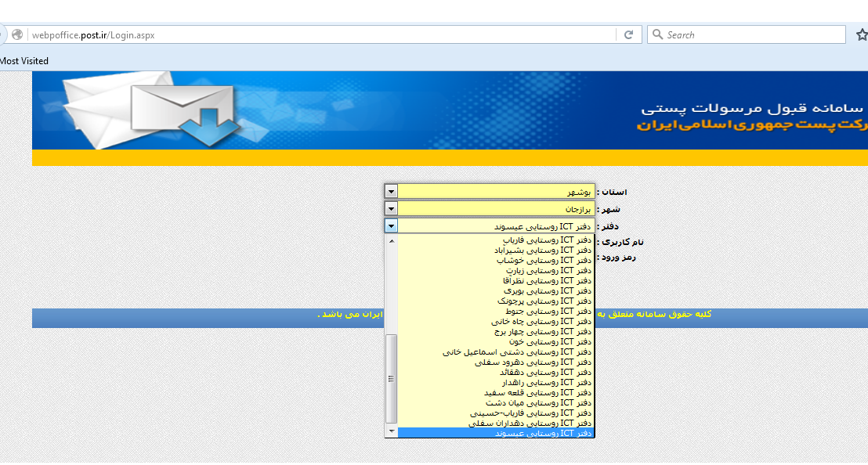This screenshot has height=465, width=868.
Task: Click the دفتر combo box field showing عیسوند
Action: [x=490, y=225]
